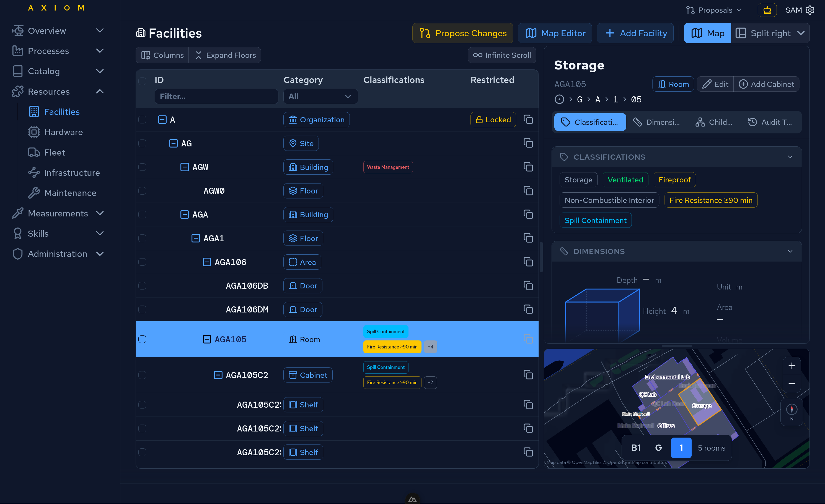Collapse the Classifications section chevron
Screen dimensions: 825x504
coord(790,157)
